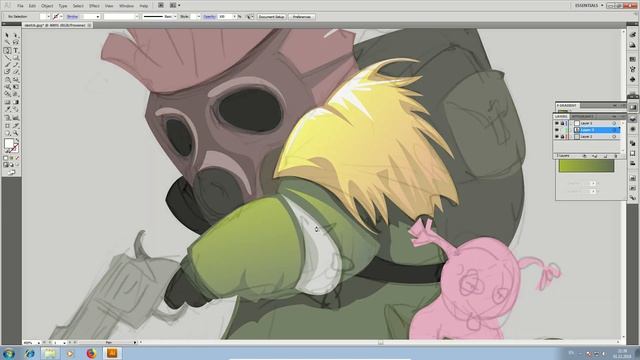This screenshot has width=640, height=360.
Task: Toggle visibility eye of the bottom layer
Action: click(557, 136)
